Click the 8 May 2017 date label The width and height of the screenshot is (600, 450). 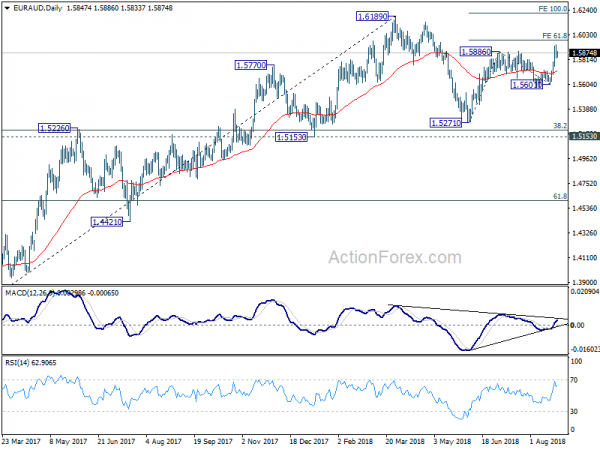[68, 442]
